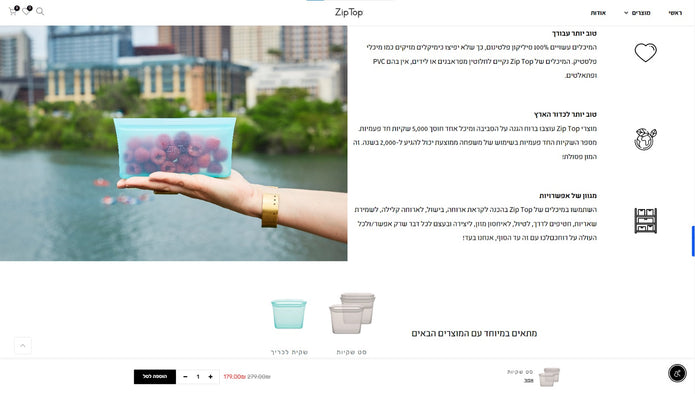This screenshot has width=695, height=394.
Task: Click the quantity input field
Action: (198, 377)
